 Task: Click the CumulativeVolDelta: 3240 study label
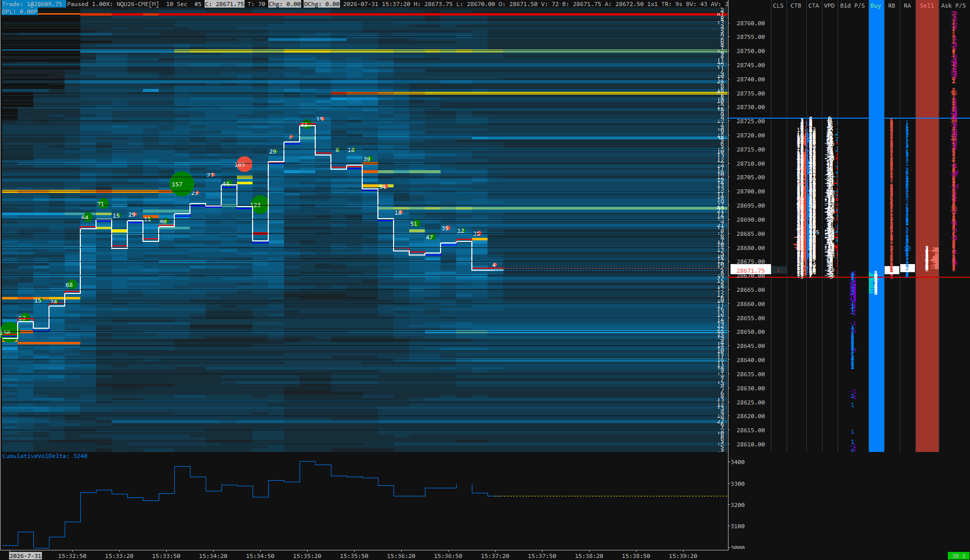[x=45, y=456]
